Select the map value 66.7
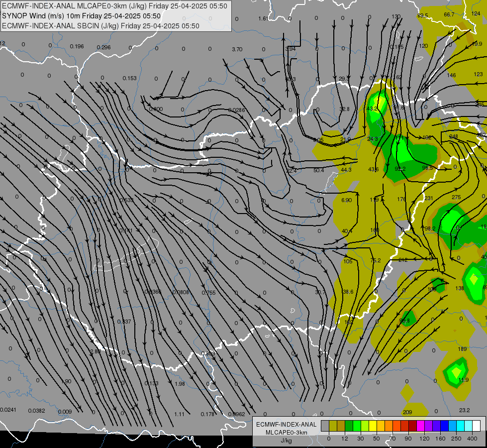Image resolution: width=487 pixels, height=448 pixels. click(x=449, y=14)
